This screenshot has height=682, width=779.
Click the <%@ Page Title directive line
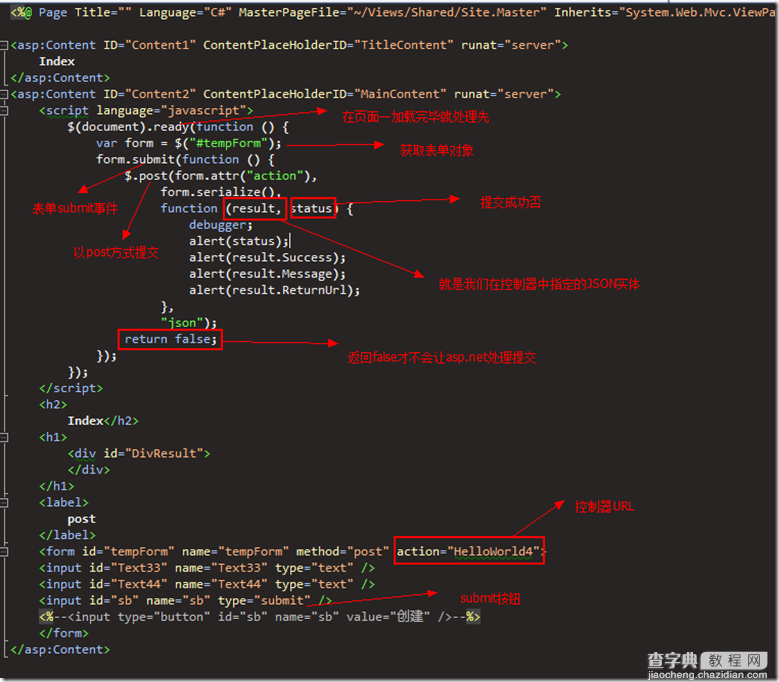(x=392, y=12)
